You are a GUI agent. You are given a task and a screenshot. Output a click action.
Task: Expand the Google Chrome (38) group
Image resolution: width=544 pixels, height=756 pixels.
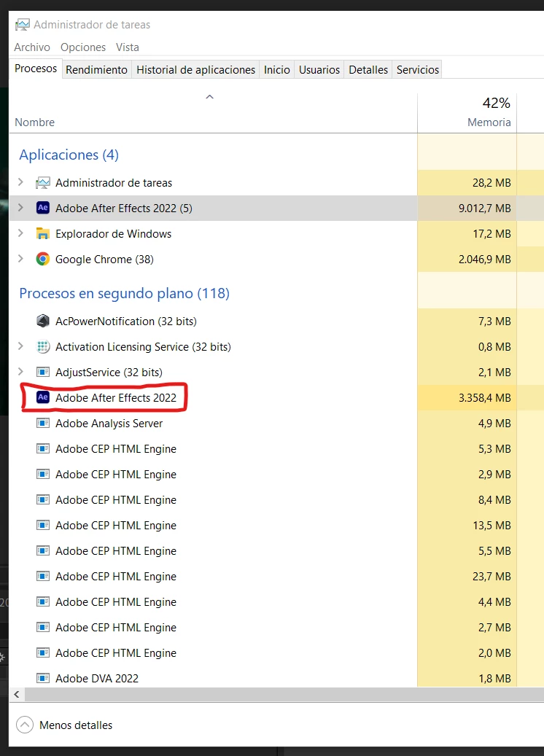20,259
